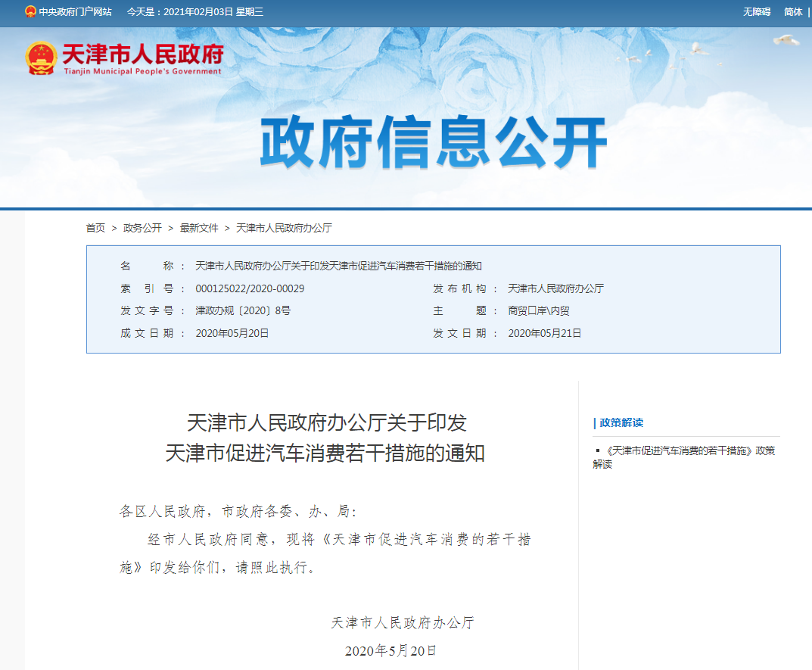Click the 天津市人民政府 site title text
The height and width of the screenshot is (670, 812).
click(142, 55)
